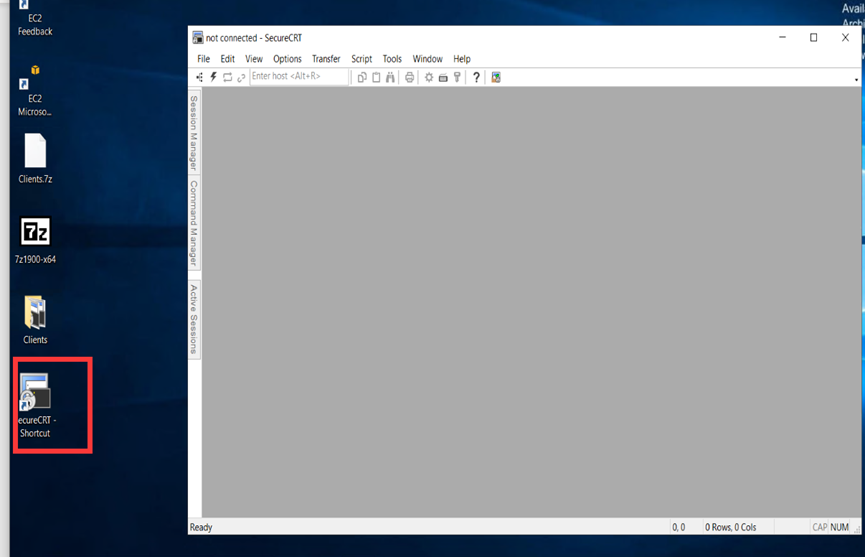The height and width of the screenshot is (557, 865).
Task: Open the Options menu
Action: [x=287, y=59]
